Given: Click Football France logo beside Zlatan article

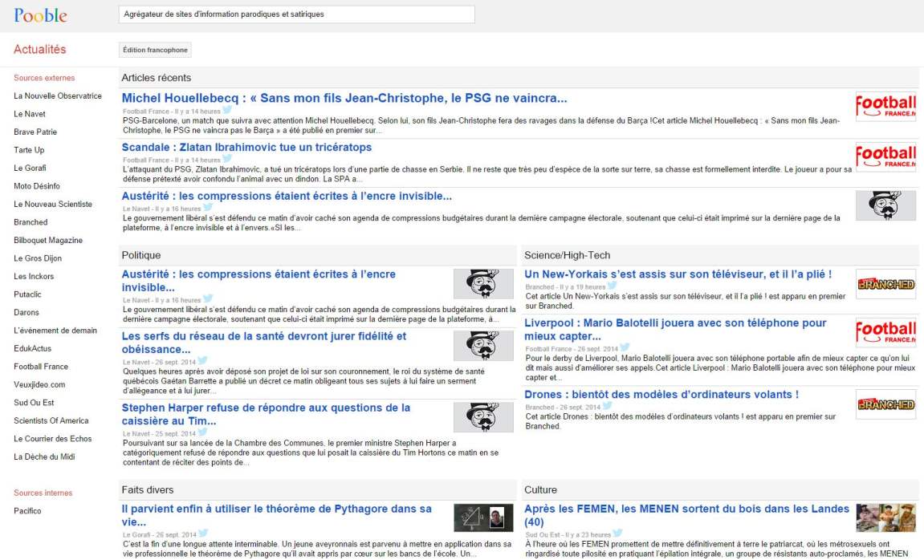Looking at the screenshot, I should (x=885, y=156).
